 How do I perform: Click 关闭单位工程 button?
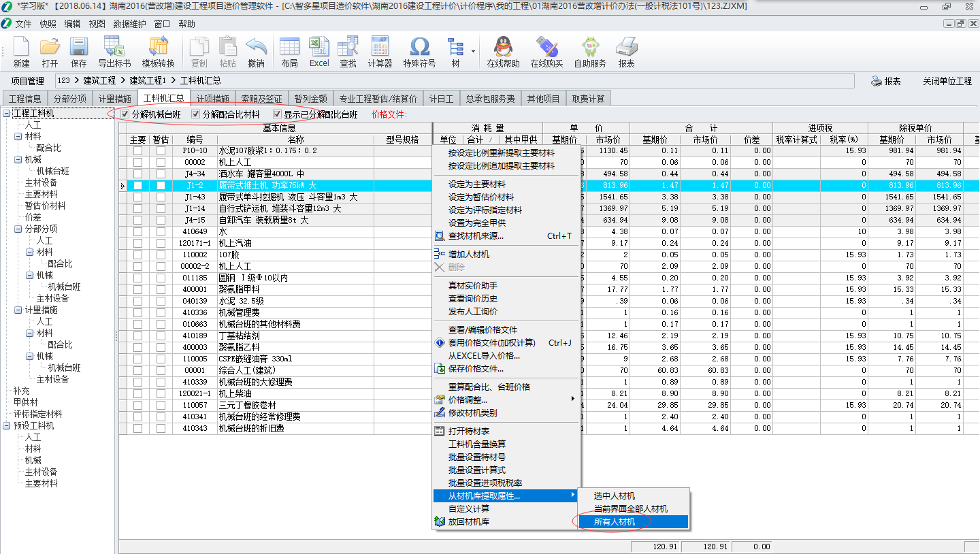click(x=947, y=81)
